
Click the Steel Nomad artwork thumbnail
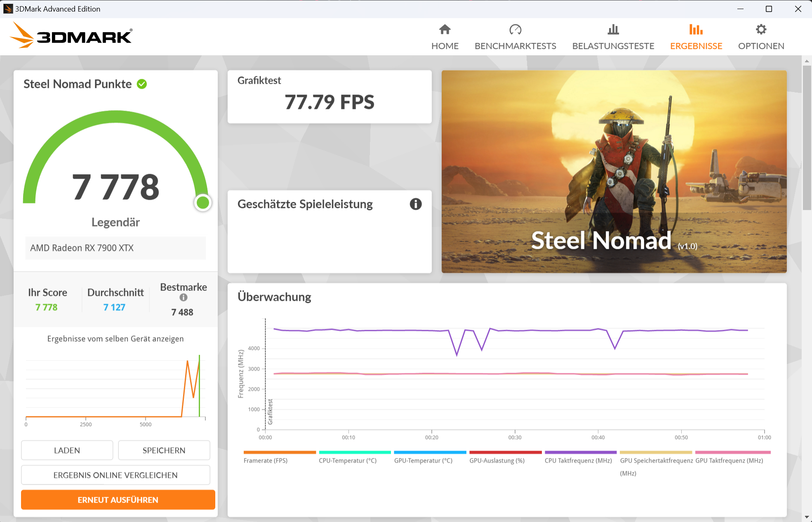pos(614,171)
